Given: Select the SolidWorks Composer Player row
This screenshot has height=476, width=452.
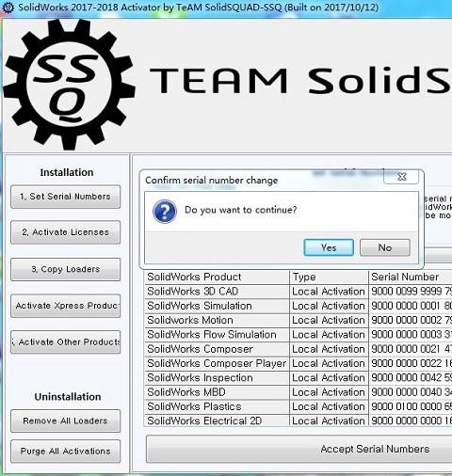Looking at the screenshot, I should [299, 363].
